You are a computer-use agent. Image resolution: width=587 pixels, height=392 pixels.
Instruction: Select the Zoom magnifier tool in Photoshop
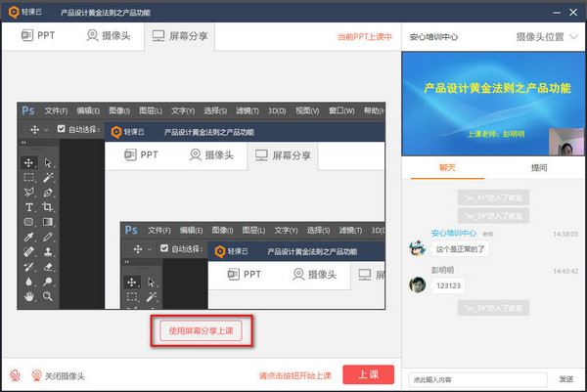pos(48,296)
